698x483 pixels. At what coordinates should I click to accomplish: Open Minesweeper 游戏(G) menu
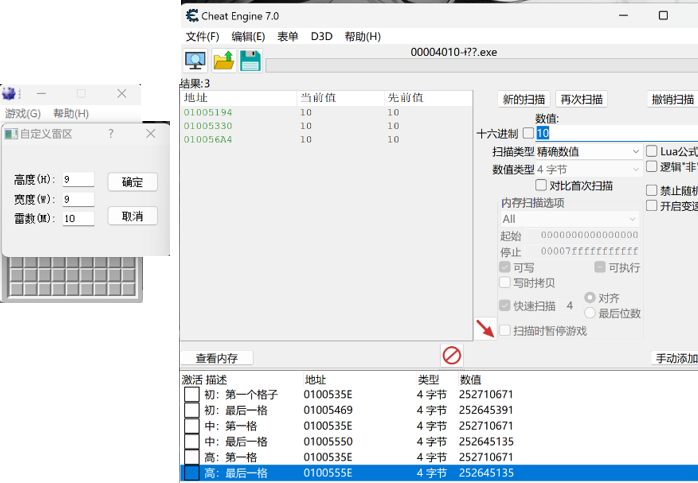tap(23, 114)
